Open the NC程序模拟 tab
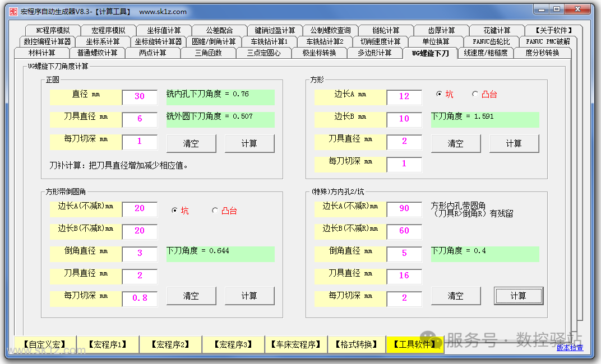This screenshot has height=364, width=601. [x=53, y=30]
